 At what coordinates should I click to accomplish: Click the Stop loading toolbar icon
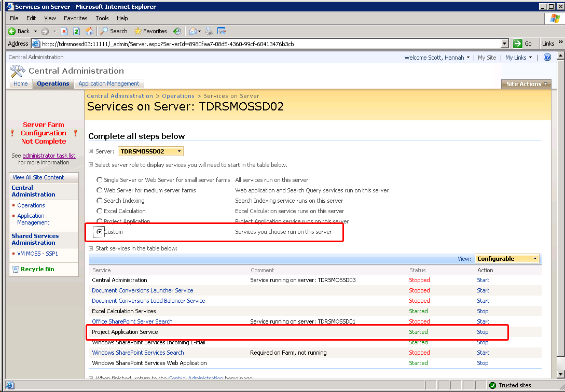click(64, 31)
